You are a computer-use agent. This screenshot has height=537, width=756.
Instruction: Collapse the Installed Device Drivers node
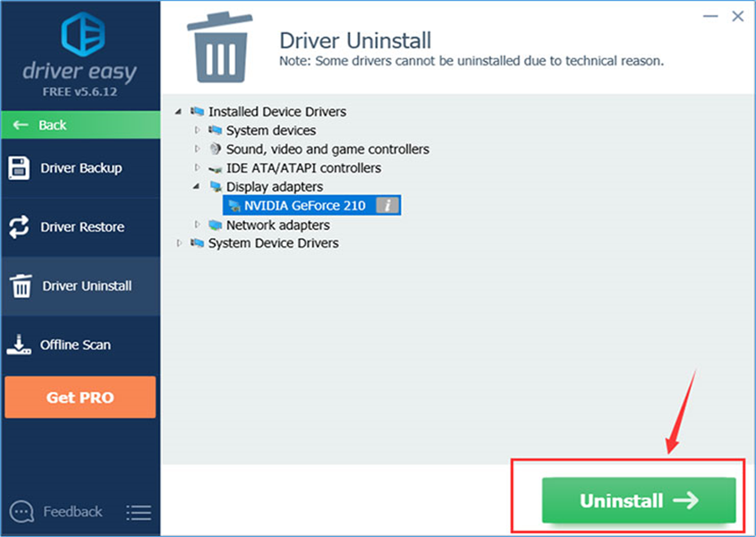coord(178,112)
